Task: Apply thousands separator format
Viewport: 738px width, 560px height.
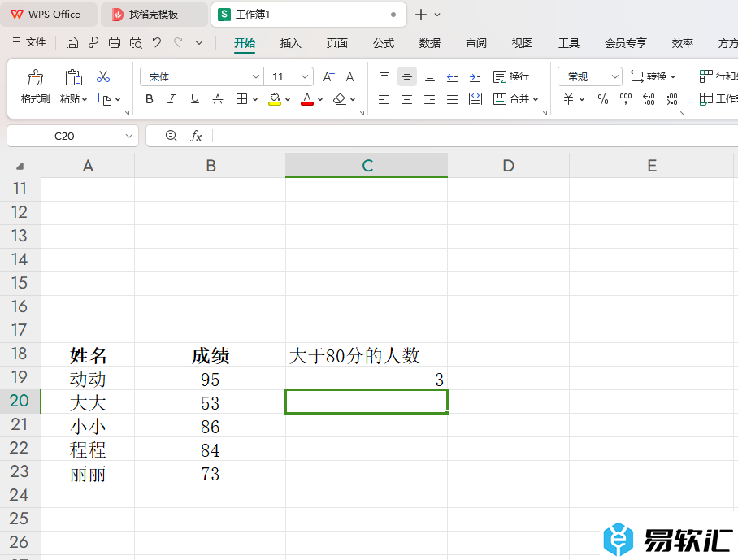Action: coord(626,99)
